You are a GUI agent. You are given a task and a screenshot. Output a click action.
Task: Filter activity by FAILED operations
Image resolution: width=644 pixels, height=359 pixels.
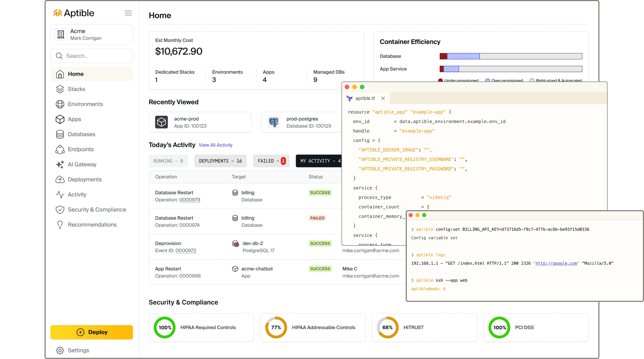point(271,161)
